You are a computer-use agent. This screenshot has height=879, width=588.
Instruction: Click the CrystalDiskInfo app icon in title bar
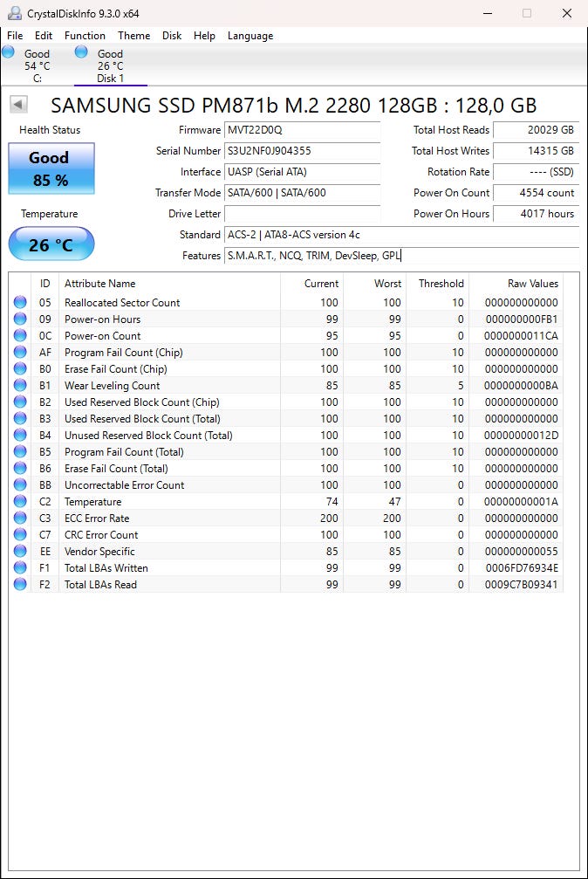15,13
